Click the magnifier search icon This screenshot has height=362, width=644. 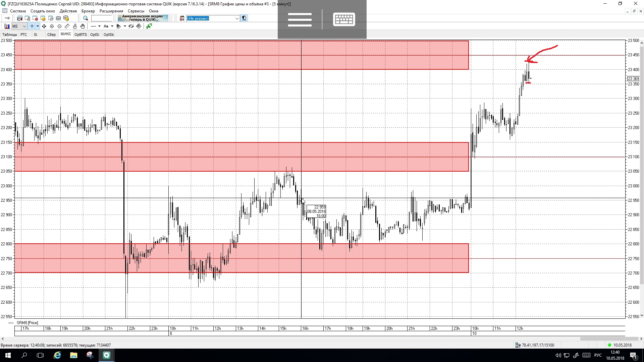[86, 18]
